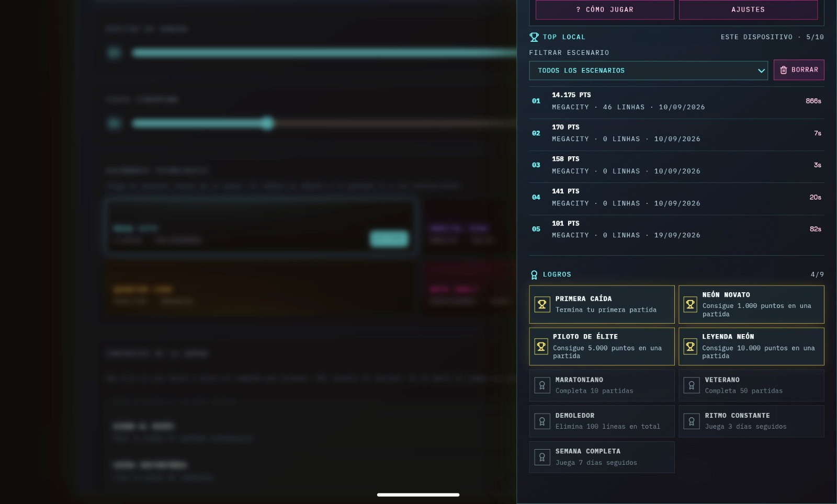Click the Demoledor locked medal icon
The width and height of the screenshot is (837, 504).
[x=542, y=421]
